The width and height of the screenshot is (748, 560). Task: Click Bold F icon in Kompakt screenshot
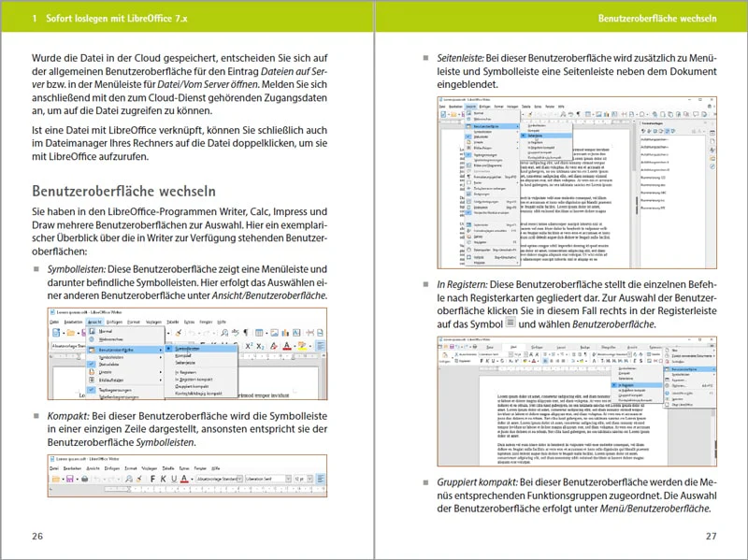152,479
